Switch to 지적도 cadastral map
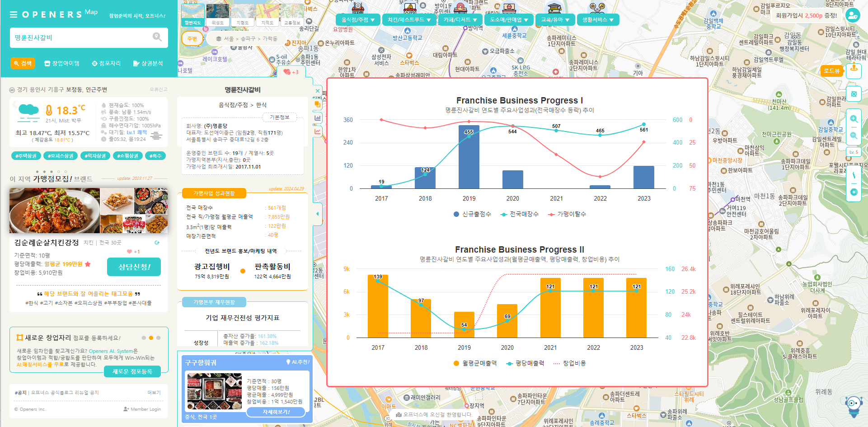The height and width of the screenshot is (427, 868). [x=267, y=15]
